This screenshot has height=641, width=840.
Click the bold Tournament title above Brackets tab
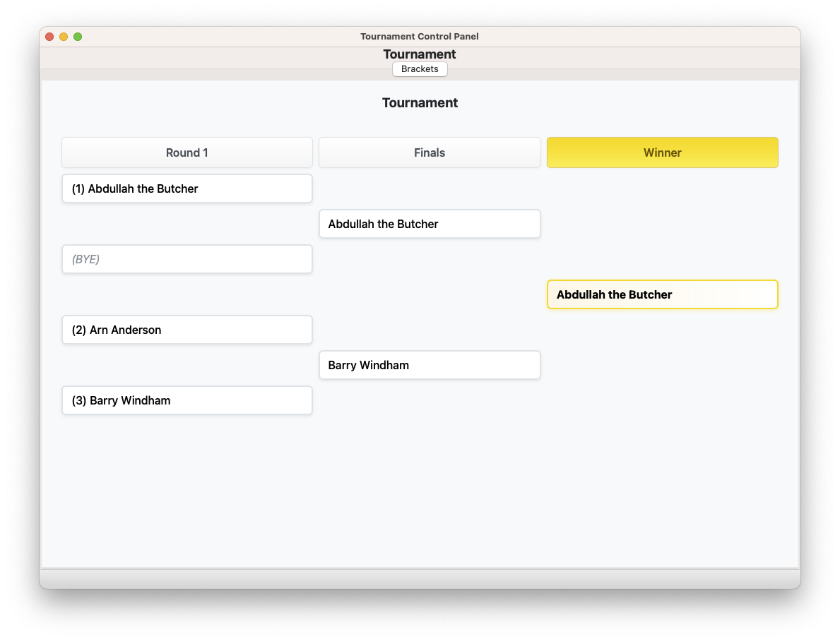pyautogui.click(x=420, y=54)
